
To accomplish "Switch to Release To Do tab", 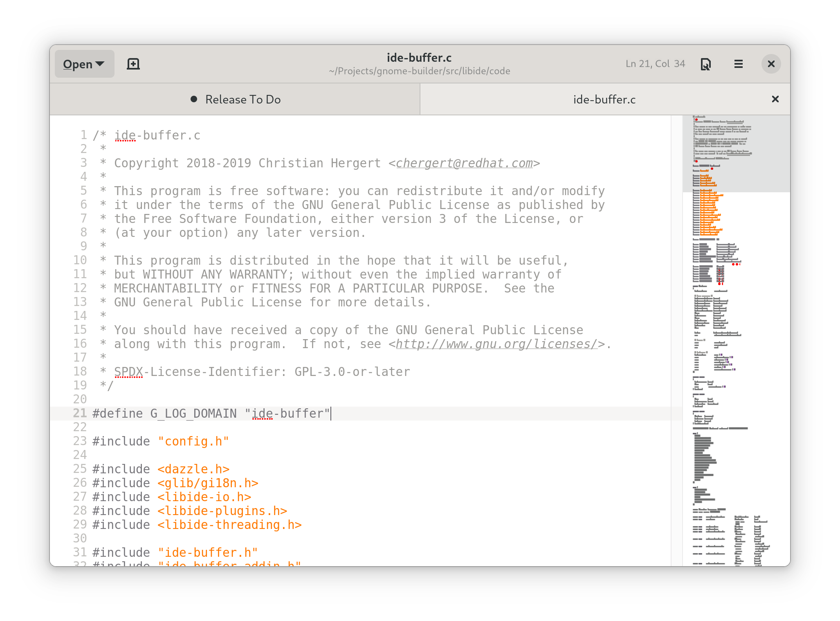I will tap(243, 99).
